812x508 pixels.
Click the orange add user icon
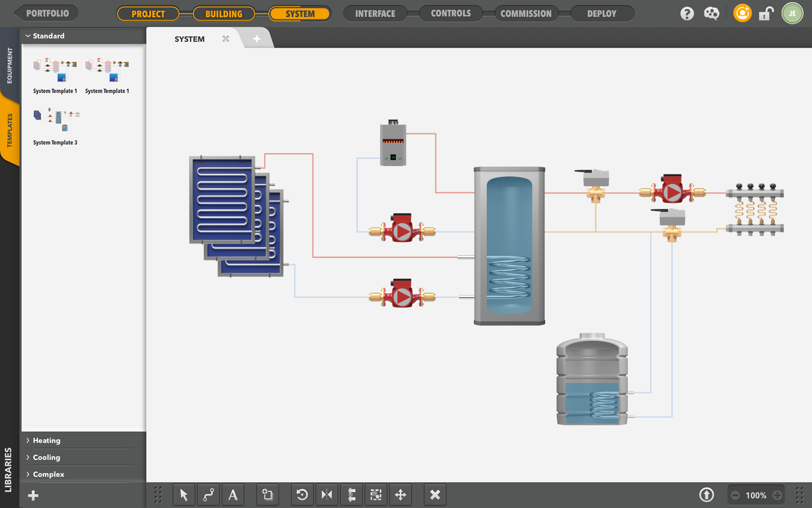(742, 13)
